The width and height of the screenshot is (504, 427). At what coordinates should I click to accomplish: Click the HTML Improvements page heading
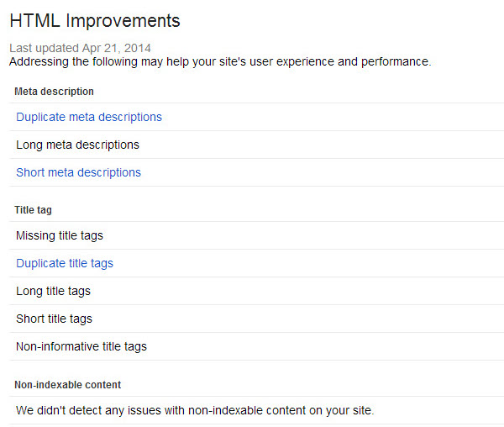(x=95, y=21)
